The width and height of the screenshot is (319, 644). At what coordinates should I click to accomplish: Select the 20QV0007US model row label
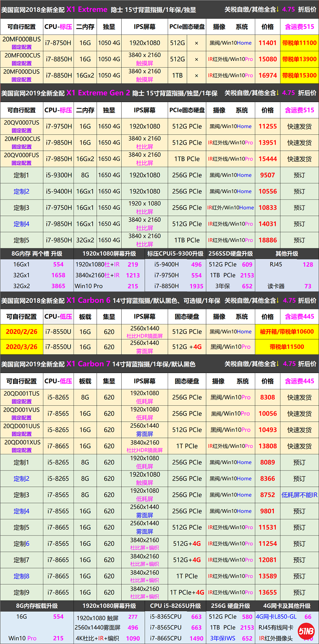pyautogui.click(x=22, y=126)
